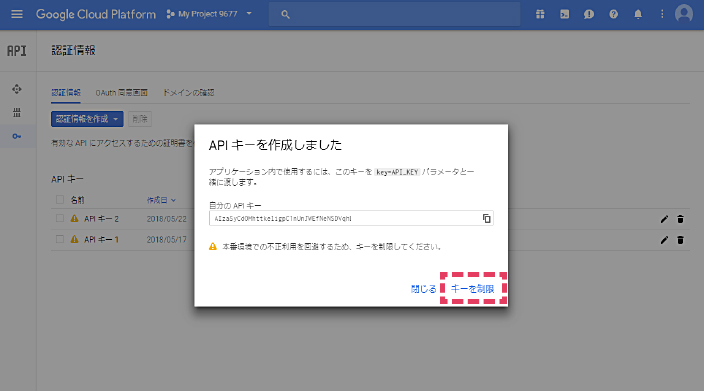704x391 pixels.
Task: Switch to the 認証情報 tab
Action: 66,92
